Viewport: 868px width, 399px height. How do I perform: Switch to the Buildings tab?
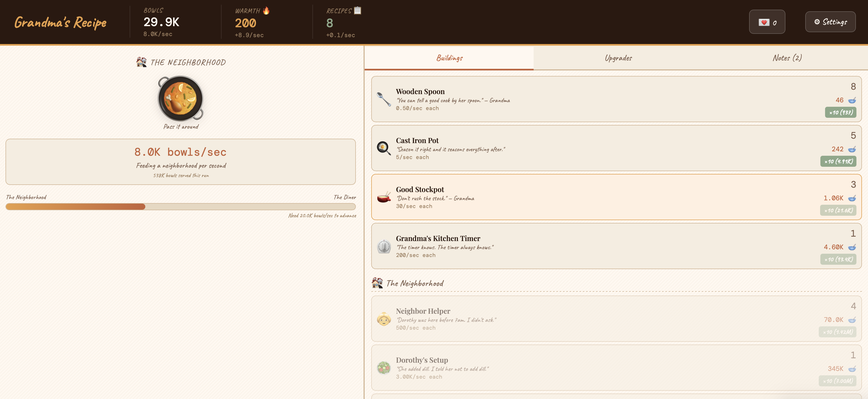pos(449,58)
